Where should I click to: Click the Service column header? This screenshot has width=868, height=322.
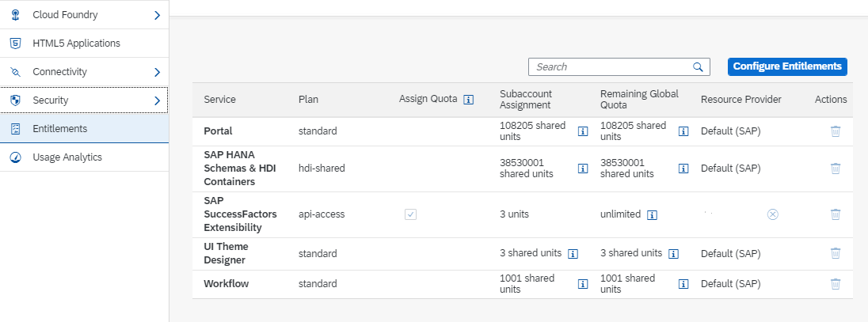point(219,100)
